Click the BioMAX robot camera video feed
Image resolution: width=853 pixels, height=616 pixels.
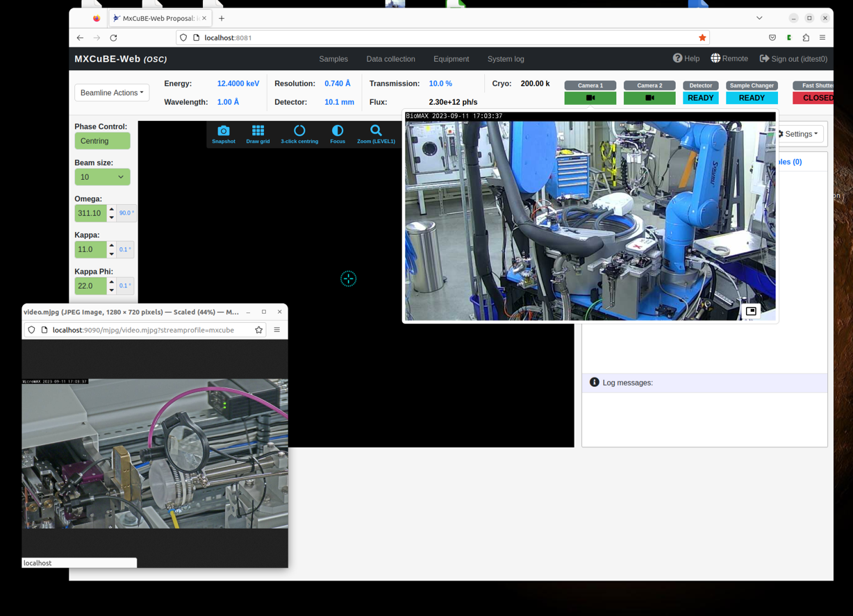590,216
